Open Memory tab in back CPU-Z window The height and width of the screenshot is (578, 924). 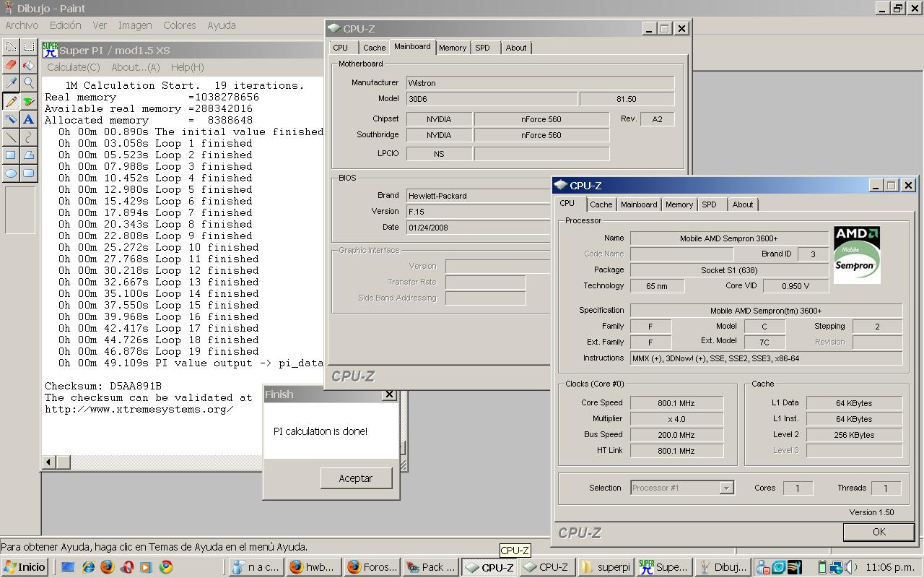(x=453, y=48)
